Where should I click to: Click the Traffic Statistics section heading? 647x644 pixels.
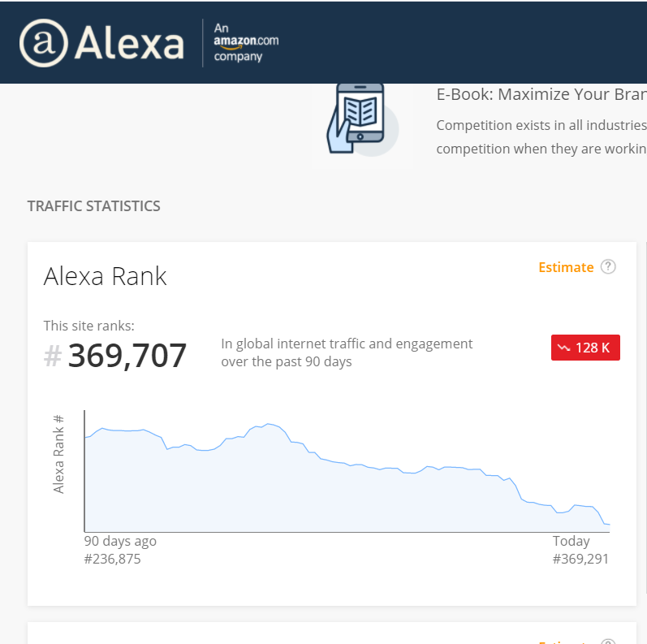[x=93, y=206]
